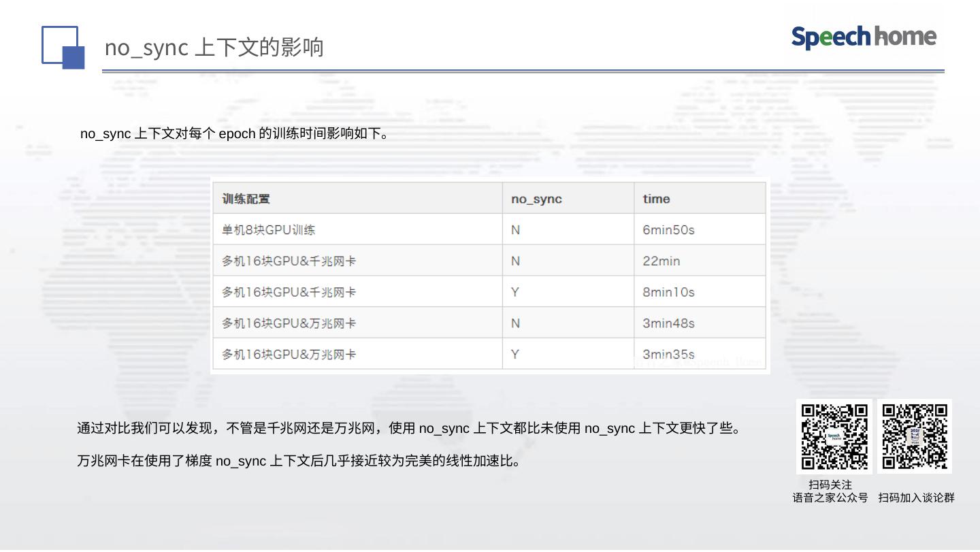This screenshot has height=552, width=980.
Task: Click the 3min35s time cell
Action: pyautogui.click(x=668, y=355)
